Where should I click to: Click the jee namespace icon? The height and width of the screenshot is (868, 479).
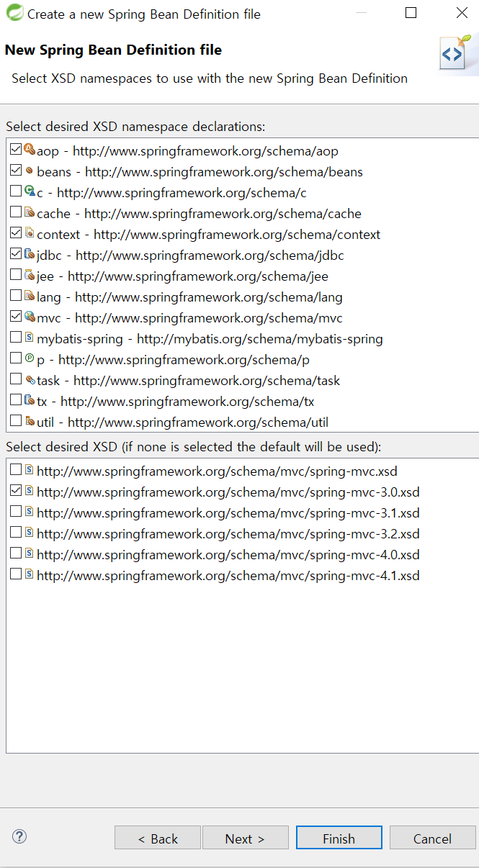pos(30,276)
